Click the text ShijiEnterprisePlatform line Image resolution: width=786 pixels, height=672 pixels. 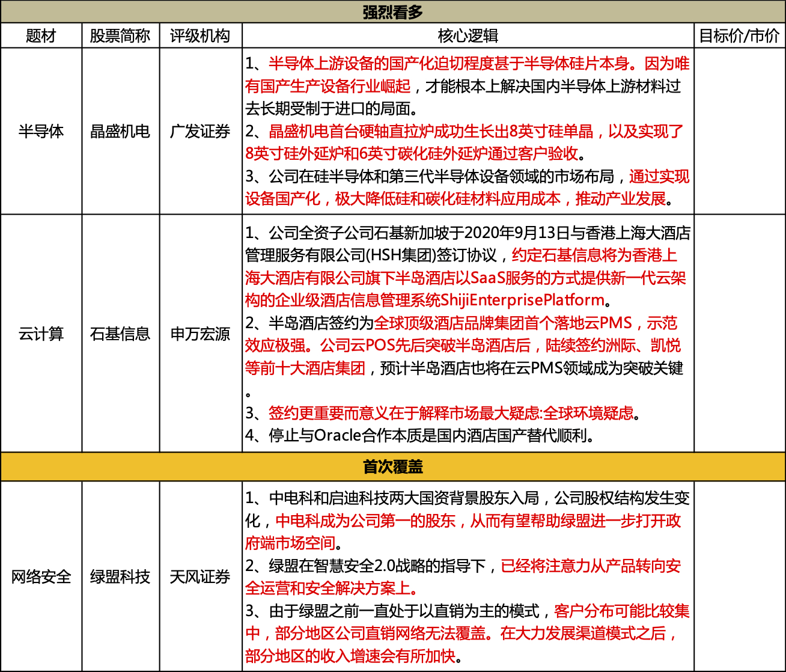(x=430, y=300)
